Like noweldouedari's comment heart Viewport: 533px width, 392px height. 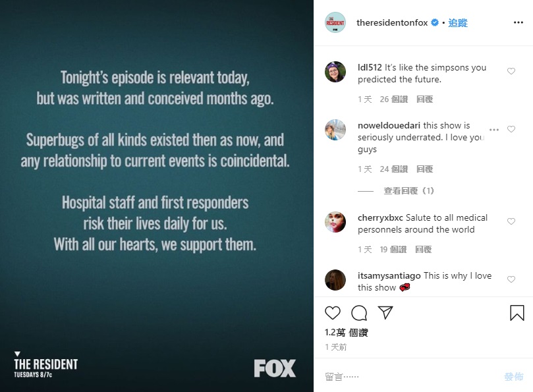[x=511, y=129]
